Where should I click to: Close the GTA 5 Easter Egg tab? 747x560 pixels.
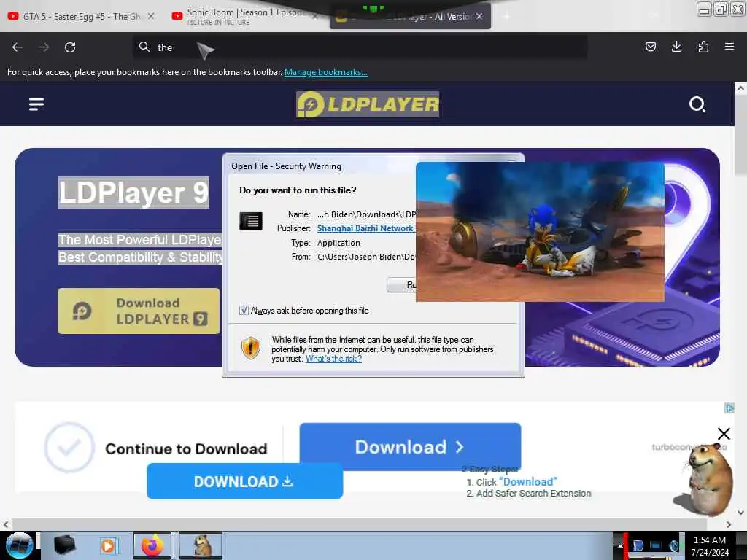pyautogui.click(x=151, y=16)
